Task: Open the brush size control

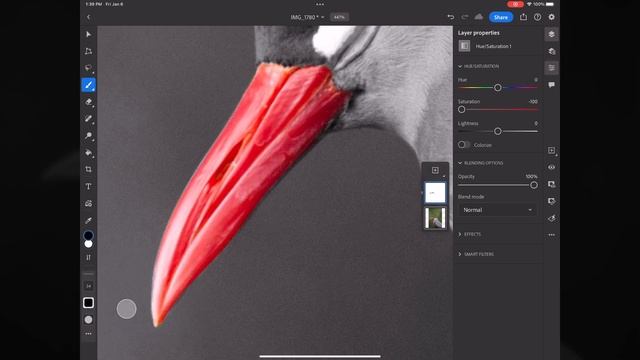Action: click(x=89, y=286)
